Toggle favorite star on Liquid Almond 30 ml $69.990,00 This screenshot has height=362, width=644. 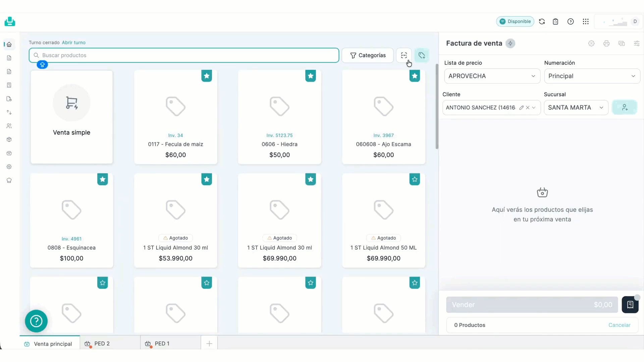coord(311,179)
